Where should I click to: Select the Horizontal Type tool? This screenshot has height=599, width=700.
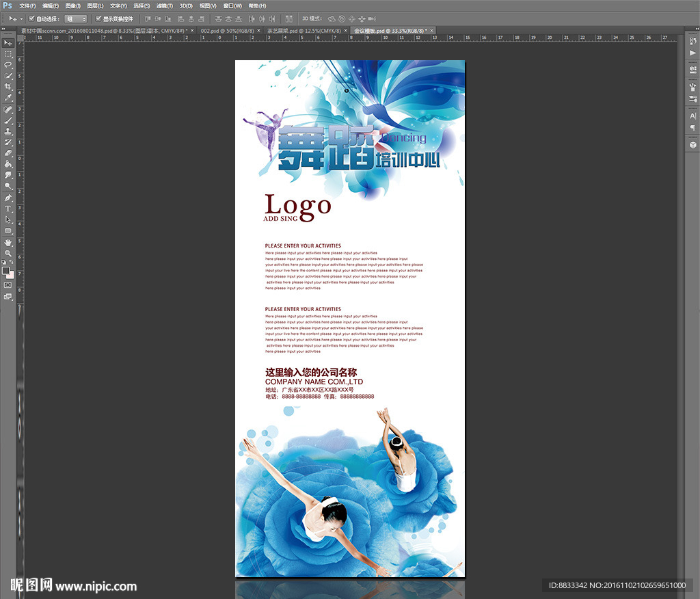click(8, 209)
